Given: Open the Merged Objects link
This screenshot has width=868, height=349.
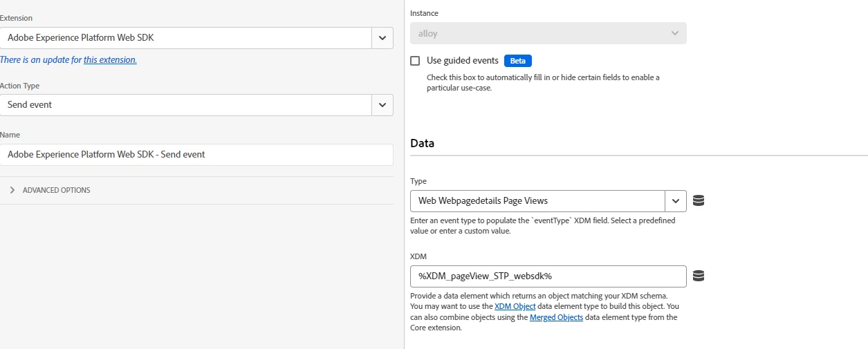Looking at the screenshot, I should tap(557, 317).
